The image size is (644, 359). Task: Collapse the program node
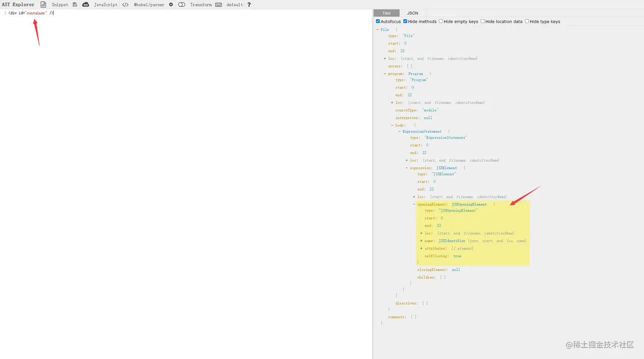click(385, 74)
